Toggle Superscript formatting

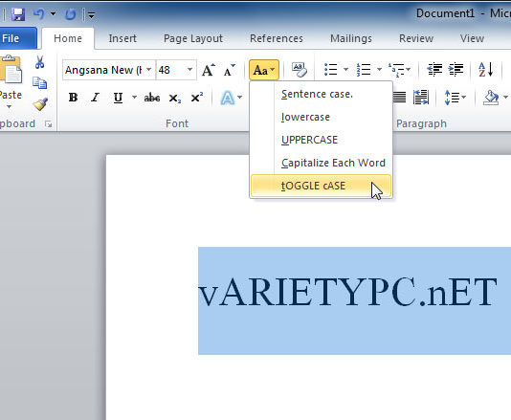click(x=197, y=98)
